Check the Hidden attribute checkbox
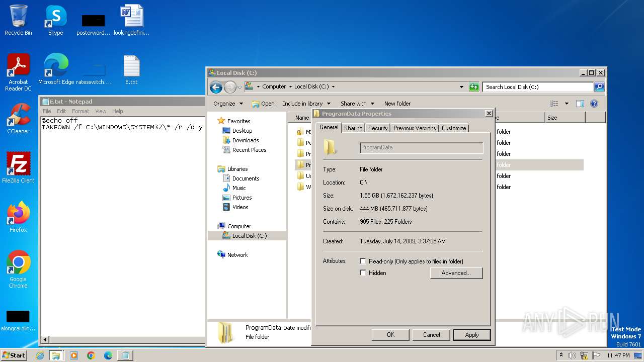 pos(363,273)
